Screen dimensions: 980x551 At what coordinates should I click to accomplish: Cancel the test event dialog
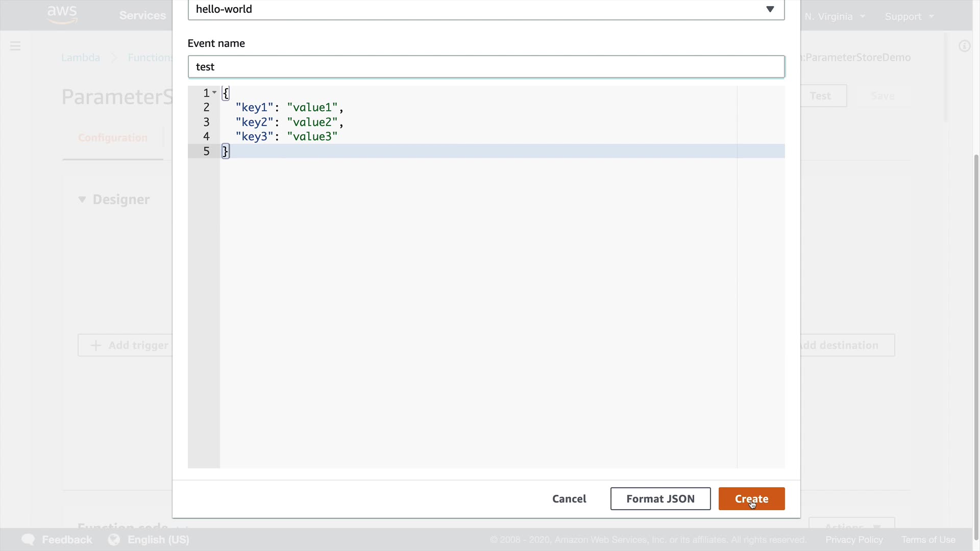(x=569, y=499)
